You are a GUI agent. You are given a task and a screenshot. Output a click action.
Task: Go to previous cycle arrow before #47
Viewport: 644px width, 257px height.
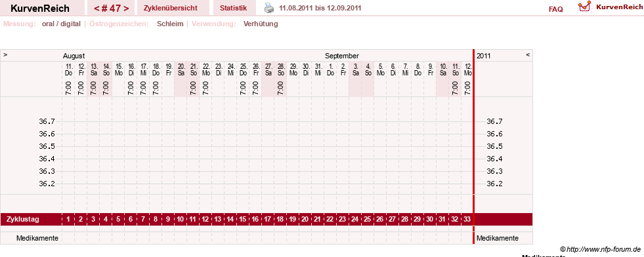pos(96,9)
